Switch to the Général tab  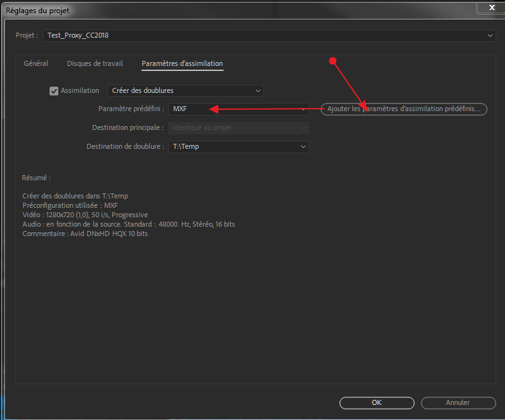click(x=36, y=63)
